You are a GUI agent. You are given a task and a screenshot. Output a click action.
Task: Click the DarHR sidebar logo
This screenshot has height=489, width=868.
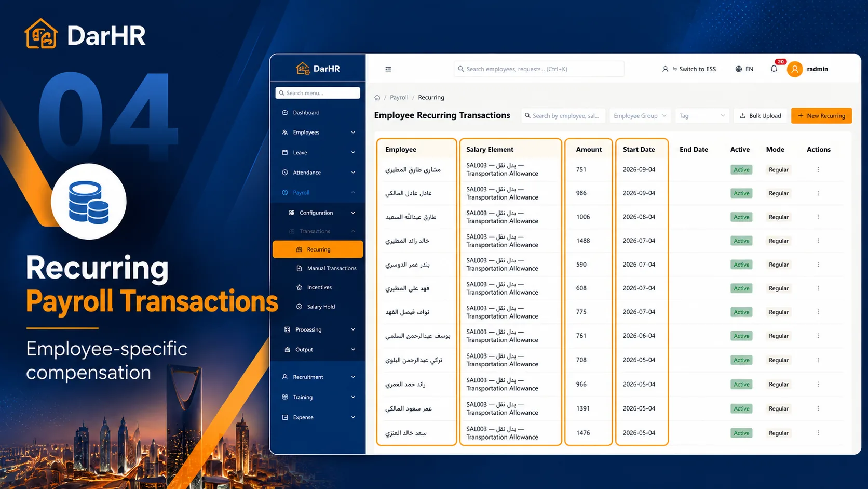coord(318,69)
